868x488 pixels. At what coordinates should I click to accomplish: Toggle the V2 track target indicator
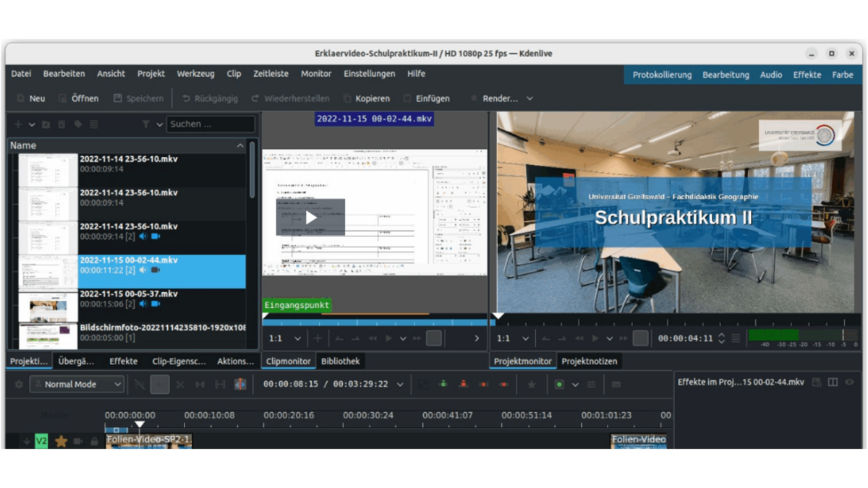(41, 441)
